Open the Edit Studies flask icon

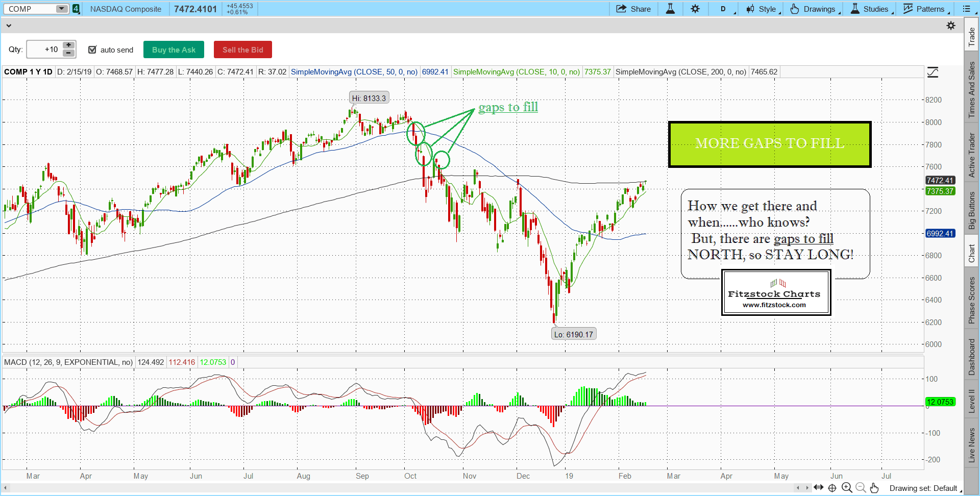click(670, 9)
